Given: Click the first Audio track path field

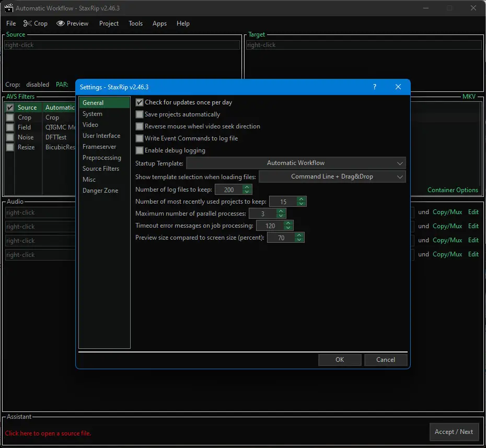Looking at the screenshot, I should (x=41, y=213).
